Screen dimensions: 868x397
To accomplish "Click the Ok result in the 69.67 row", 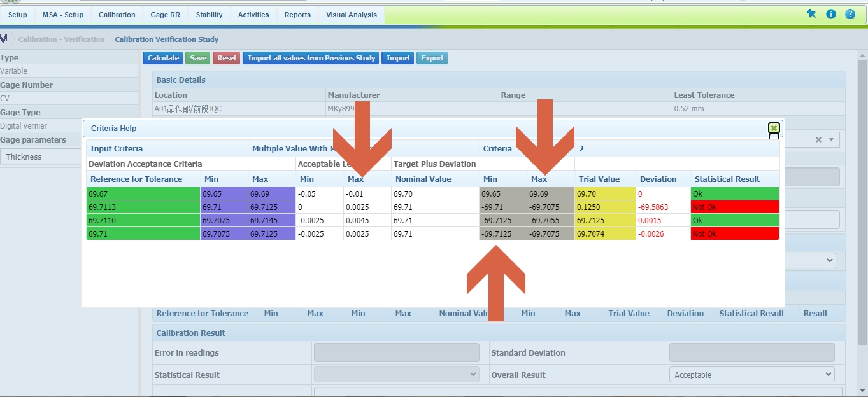I will pos(735,193).
